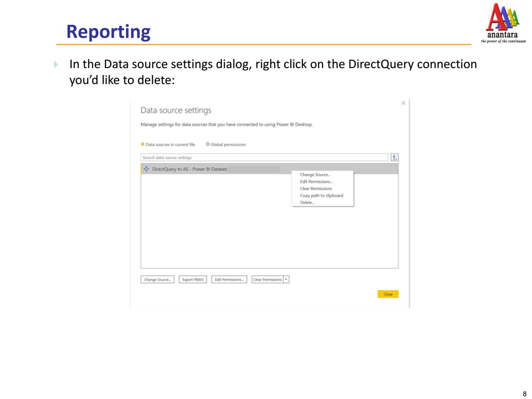
Task: Open the Clear Permissions dropdown arrow
Action: coord(287,279)
